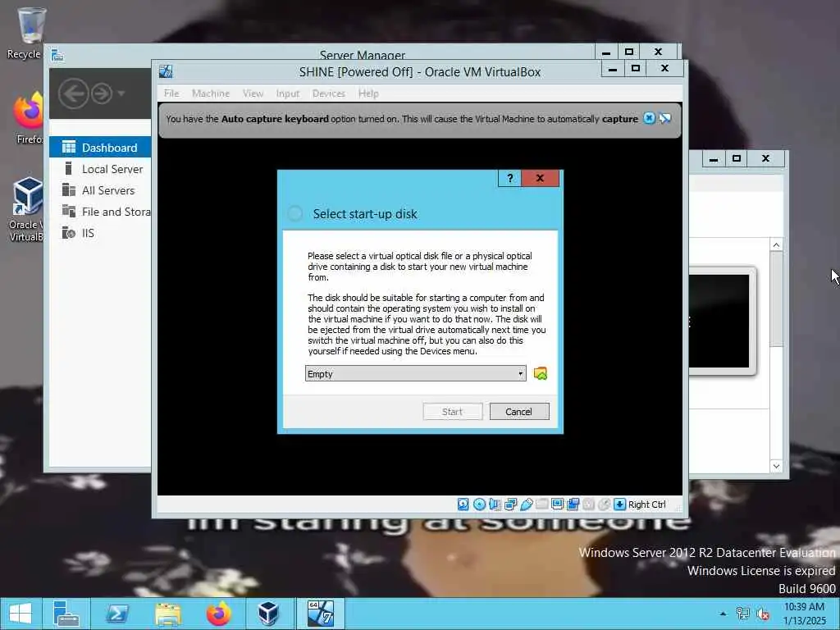Click the muted volume tray icon
This screenshot has height=630, width=840.
click(762, 614)
